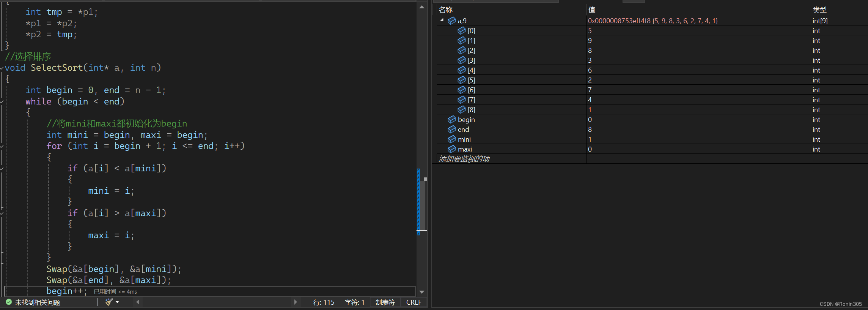Open the dropdown arrow next to broom
The width and height of the screenshot is (868, 310).
117,302
